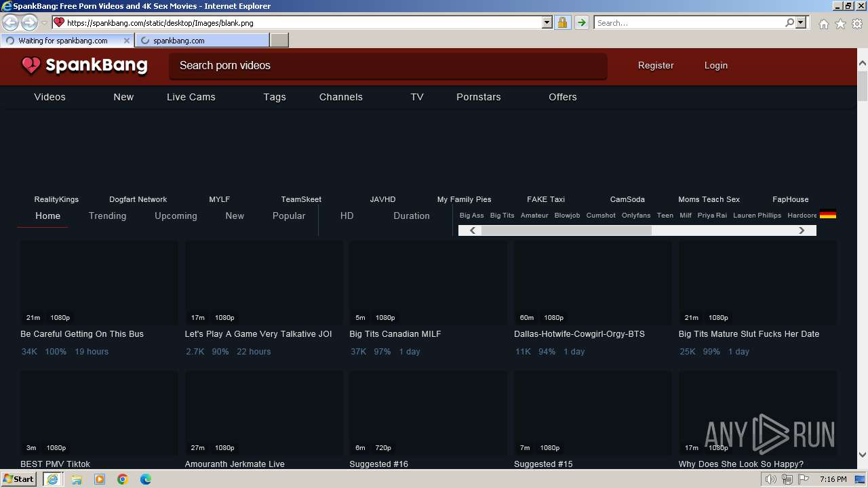Click the 'Suggested #16' video title
868x488 pixels.
[379, 464]
